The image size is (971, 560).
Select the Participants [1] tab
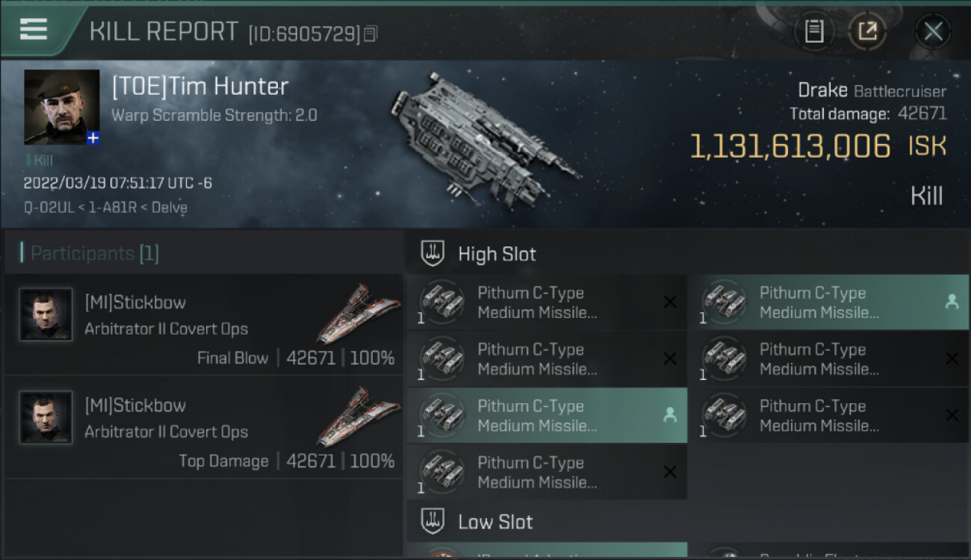tap(90, 254)
